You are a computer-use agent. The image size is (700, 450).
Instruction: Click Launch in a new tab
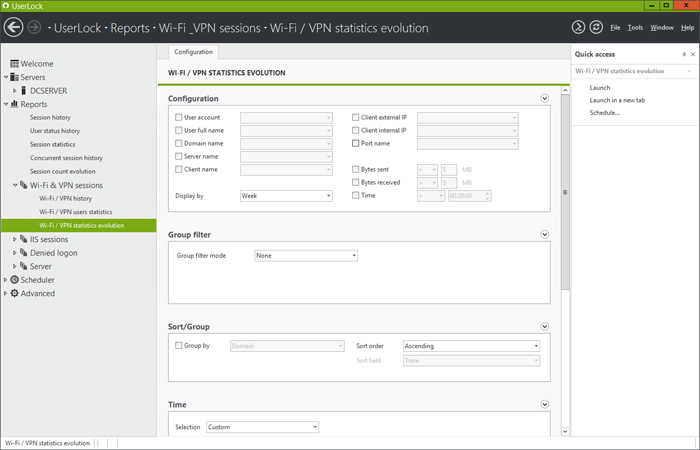pyautogui.click(x=617, y=100)
